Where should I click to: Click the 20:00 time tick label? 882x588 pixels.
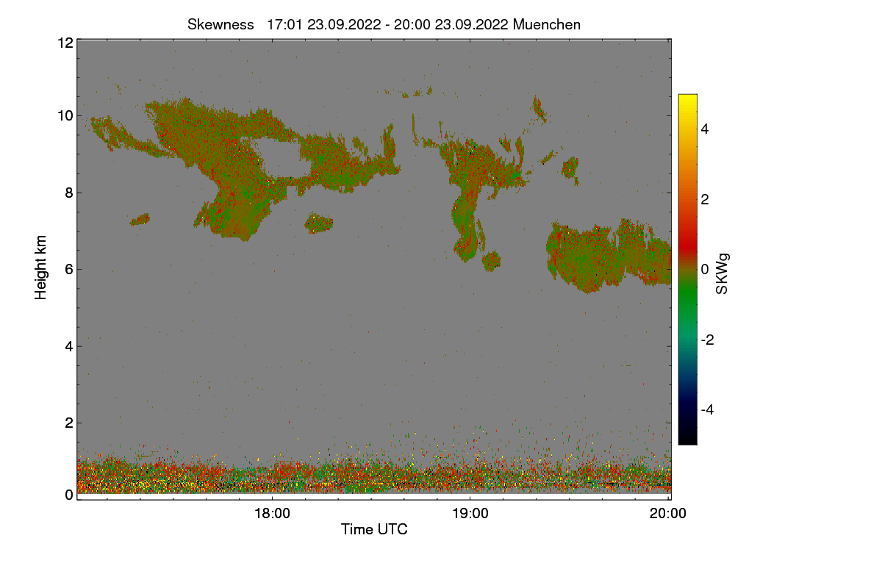click(668, 514)
